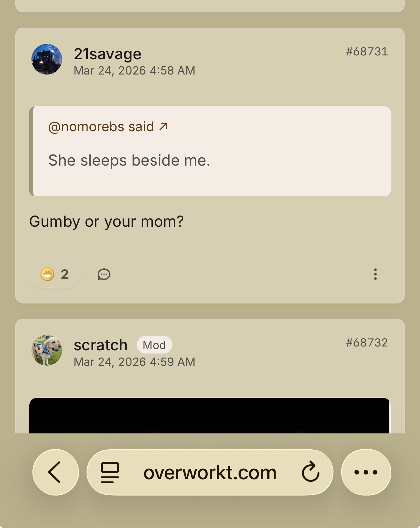Tap the overworkt.com address field
The height and width of the screenshot is (528, 420).
210,472
